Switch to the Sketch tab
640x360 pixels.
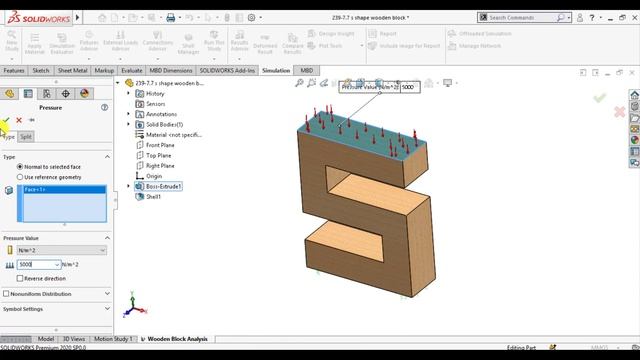pos(41,71)
